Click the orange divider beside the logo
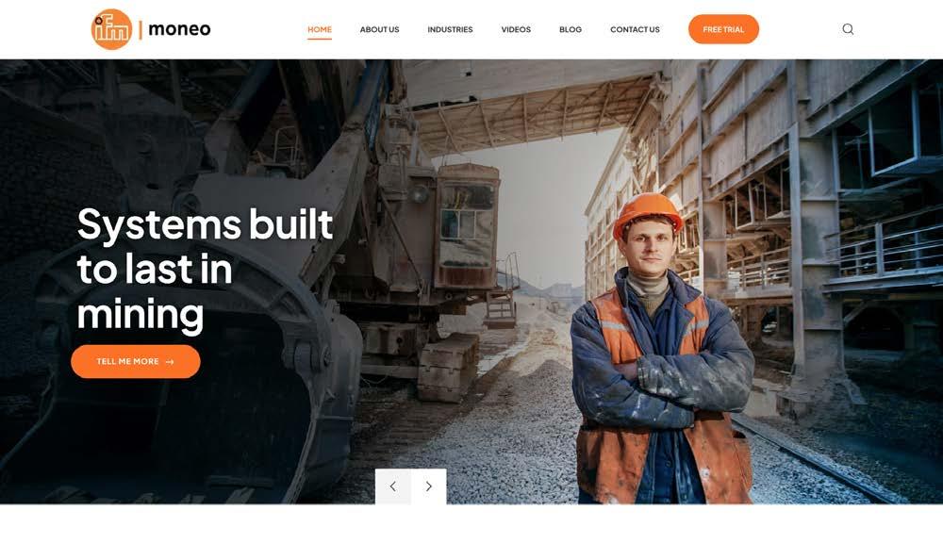The height and width of the screenshot is (560, 943). (141, 29)
